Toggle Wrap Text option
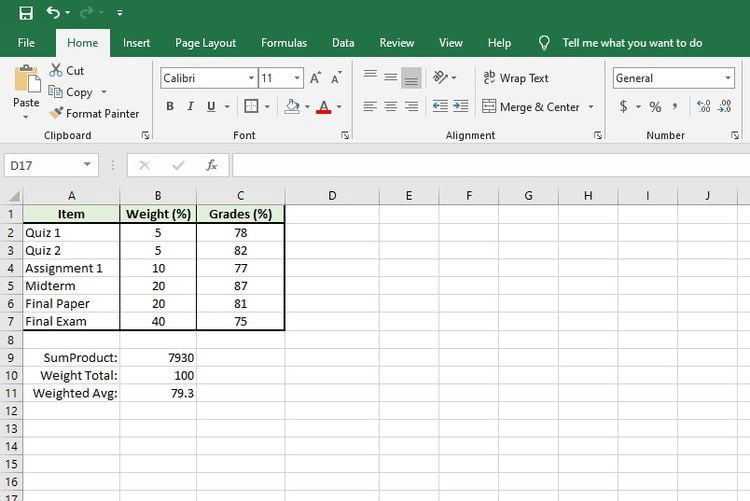Viewport: 750px width, 501px height. 516,78
